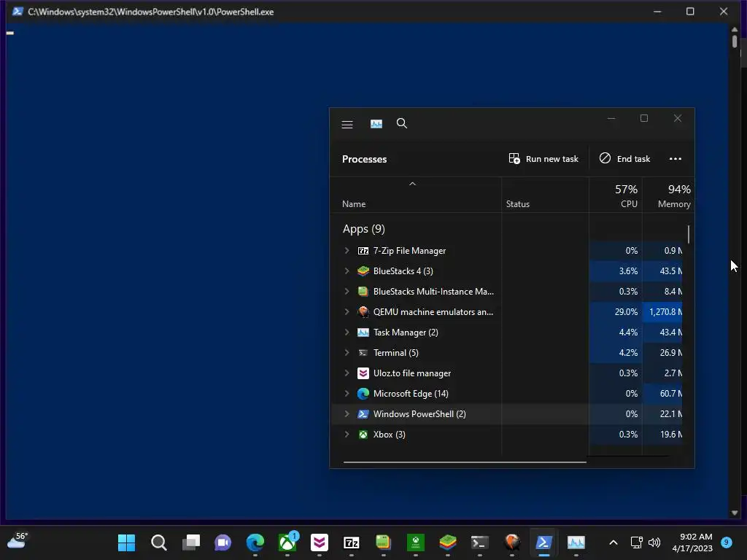Click the 29.0% CPU value for QEMU
747x560 pixels.
[625, 312]
